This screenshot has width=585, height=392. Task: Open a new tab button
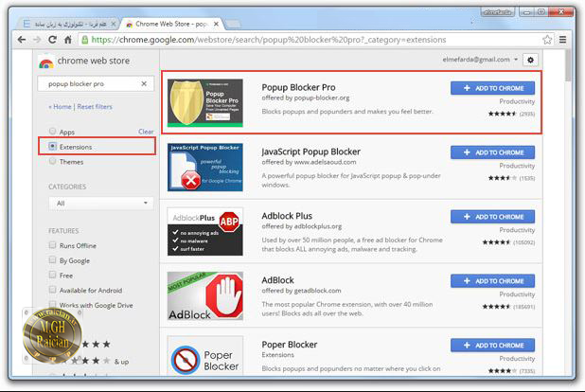click(x=233, y=25)
